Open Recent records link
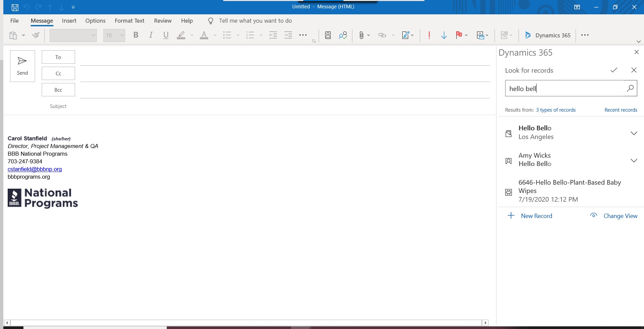Screen dimensions: 644x329 pyautogui.click(x=621, y=110)
